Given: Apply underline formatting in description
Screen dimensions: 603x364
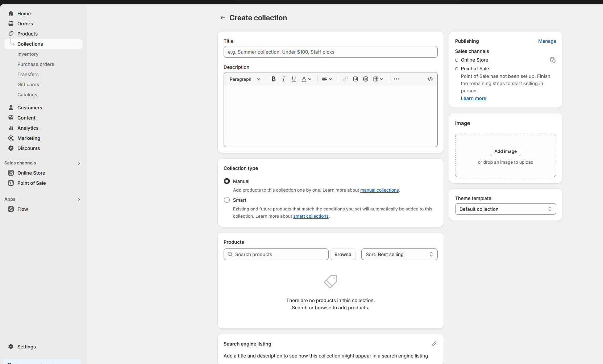Looking at the screenshot, I should [x=294, y=79].
